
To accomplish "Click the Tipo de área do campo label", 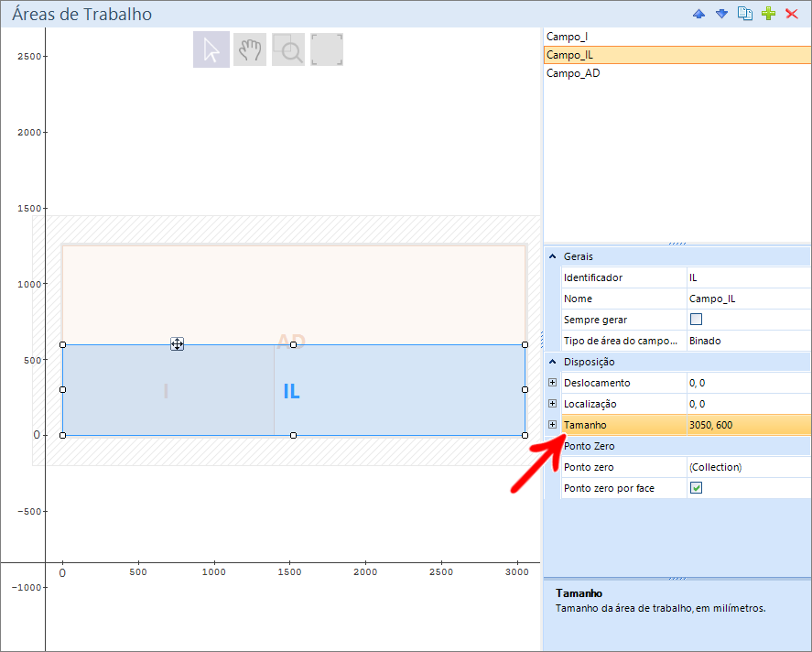I will pos(621,341).
